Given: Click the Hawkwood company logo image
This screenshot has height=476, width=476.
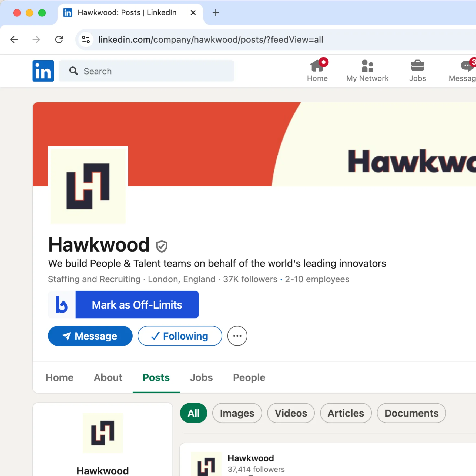Looking at the screenshot, I should point(88,186).
